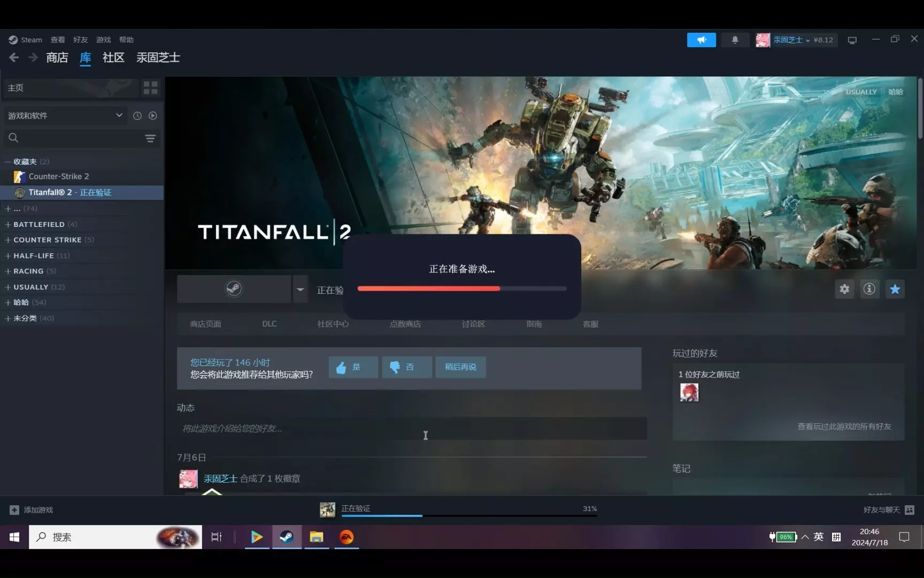The image size is (924, 578).
Task: Select Titanfall 2 in library list
Action: click(x=82, y=193)
